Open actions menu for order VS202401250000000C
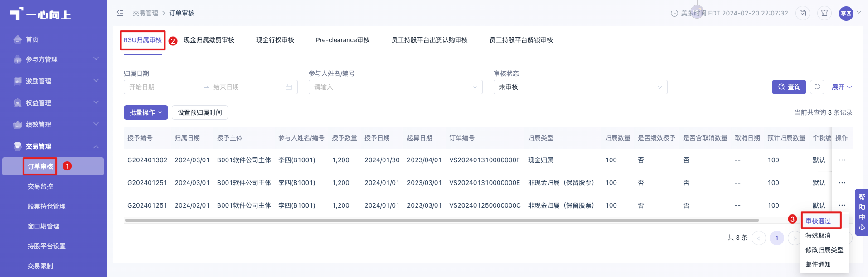 point(842,205)
